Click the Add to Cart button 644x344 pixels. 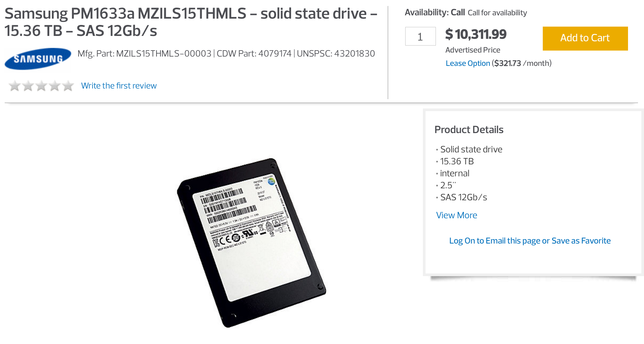(585, 38)
